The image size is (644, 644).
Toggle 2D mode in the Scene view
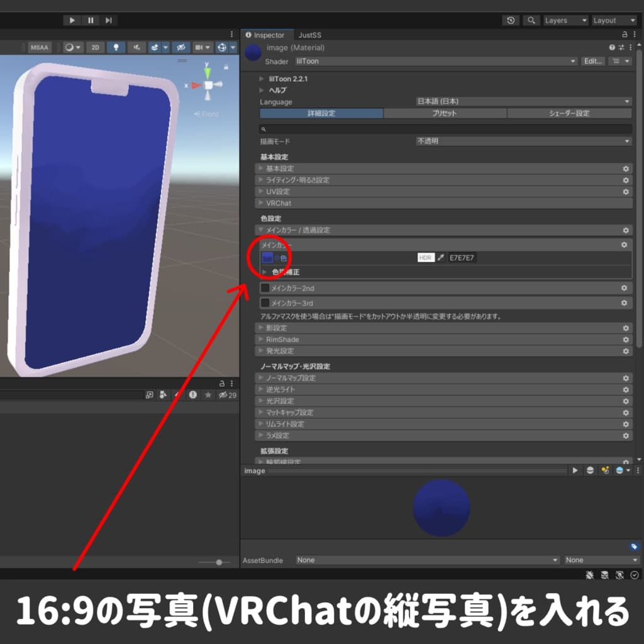click(x=96, y=47)
